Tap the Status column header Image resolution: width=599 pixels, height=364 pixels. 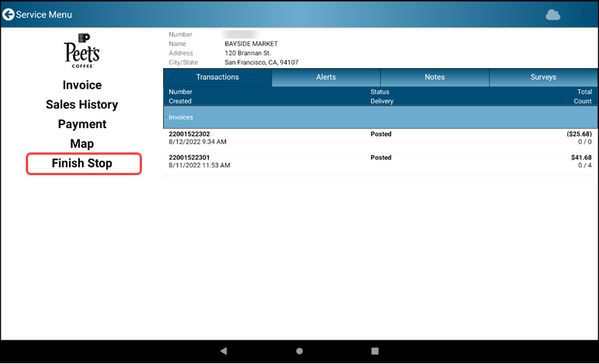(x=380, y=92)
